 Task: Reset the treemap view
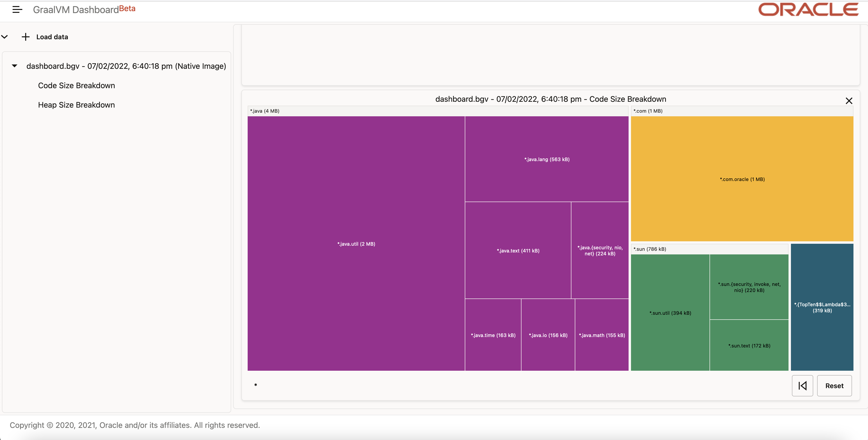pos(834,386)
